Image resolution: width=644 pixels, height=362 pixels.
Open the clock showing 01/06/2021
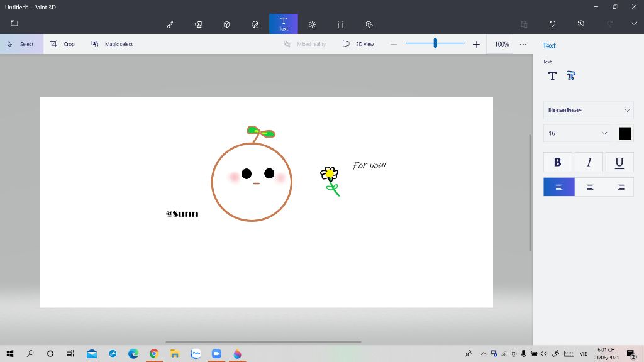(x=606, y=353)
